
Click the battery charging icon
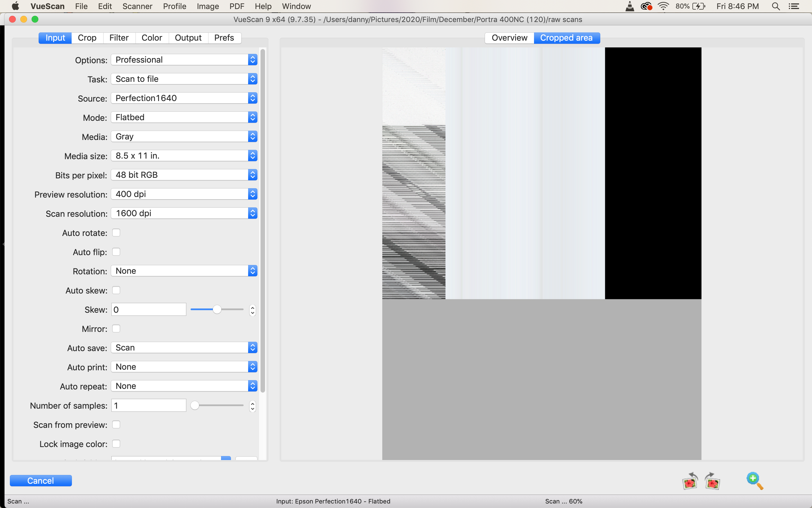point(699,6)
